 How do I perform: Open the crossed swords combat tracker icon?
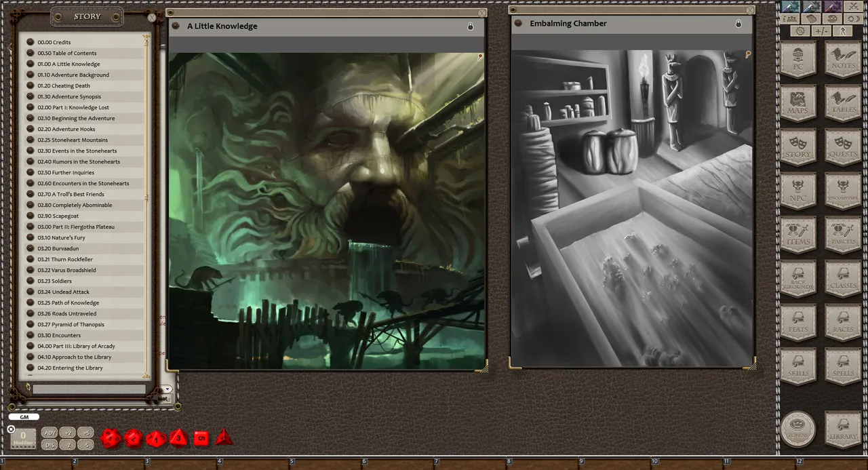(853, 7)
